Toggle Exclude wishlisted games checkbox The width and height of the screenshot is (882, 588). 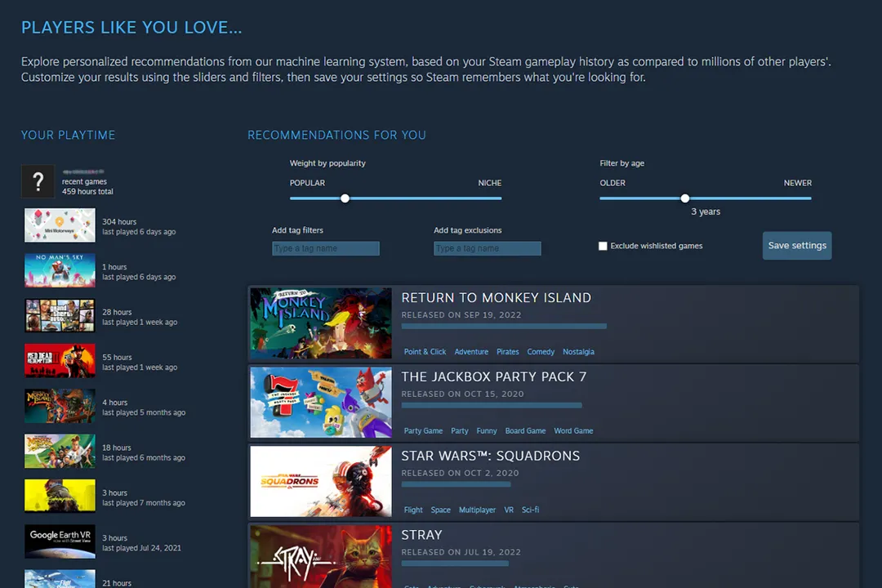pos(603,246)
